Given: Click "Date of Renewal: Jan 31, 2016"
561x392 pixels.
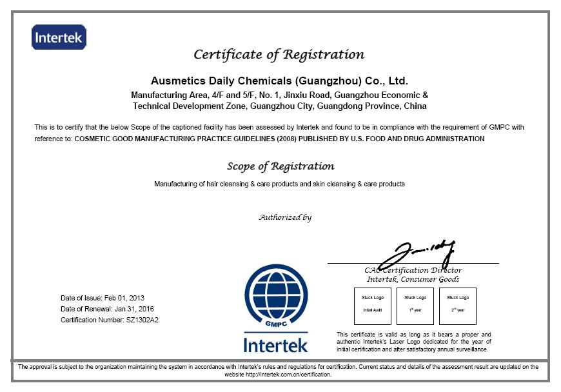Looking at the screenshot, I should (x=107, y=309).
